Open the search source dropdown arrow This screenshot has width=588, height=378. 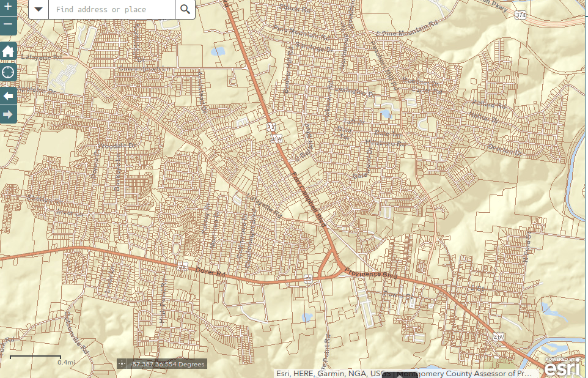pos(39,9)
